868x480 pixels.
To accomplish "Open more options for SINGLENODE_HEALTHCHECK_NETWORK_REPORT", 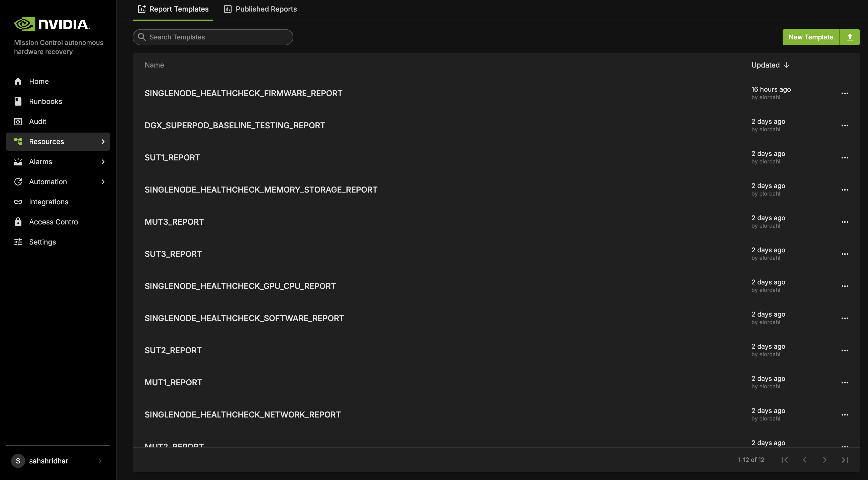I will coord(845,415).
